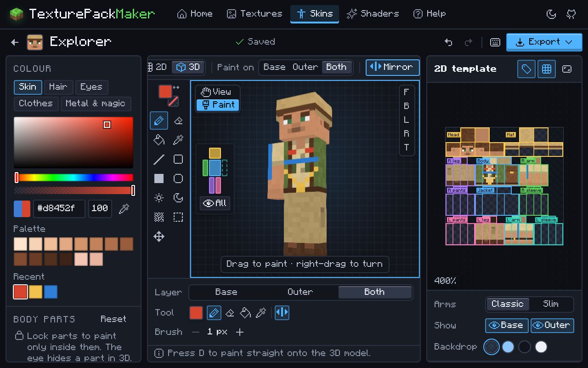This screenshot has width=588, height=368.
Task: Switch to View mode in viewport
Action: point(217,92)
